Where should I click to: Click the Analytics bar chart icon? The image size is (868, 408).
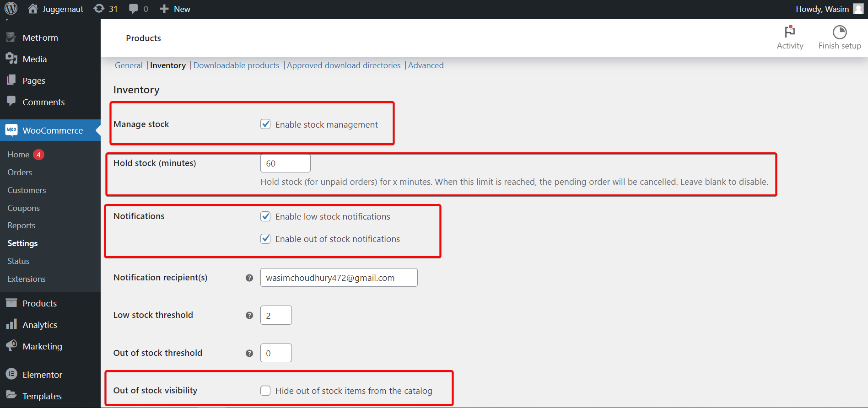click(11, 324)
